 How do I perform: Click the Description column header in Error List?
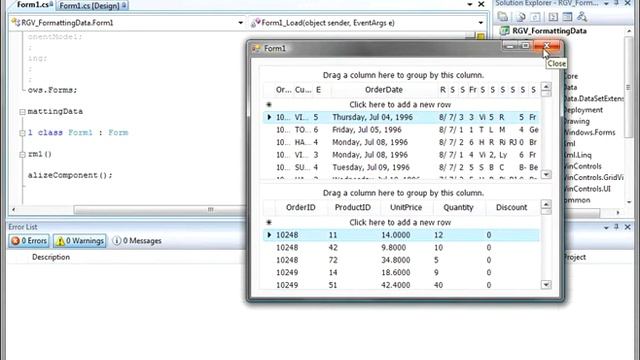51,257
